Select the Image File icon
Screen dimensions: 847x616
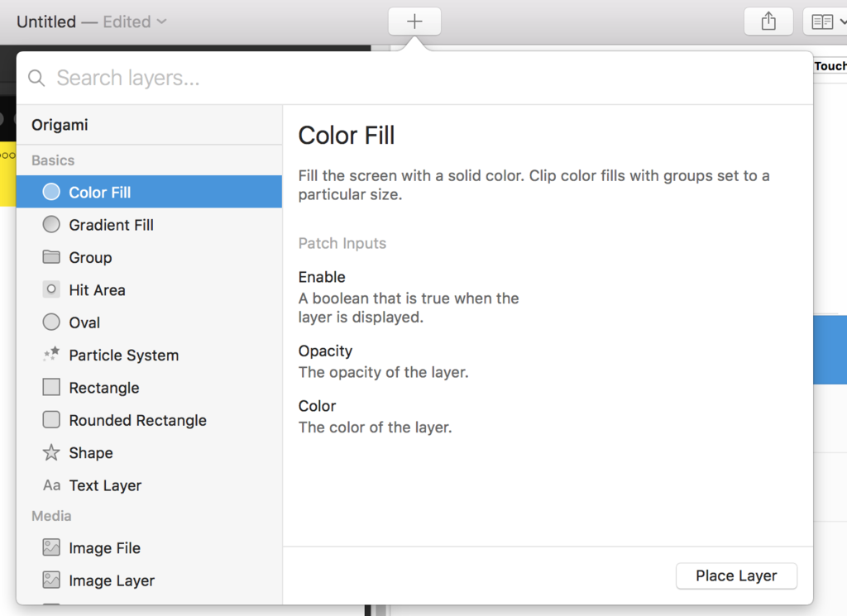click(x=51, y=547)
